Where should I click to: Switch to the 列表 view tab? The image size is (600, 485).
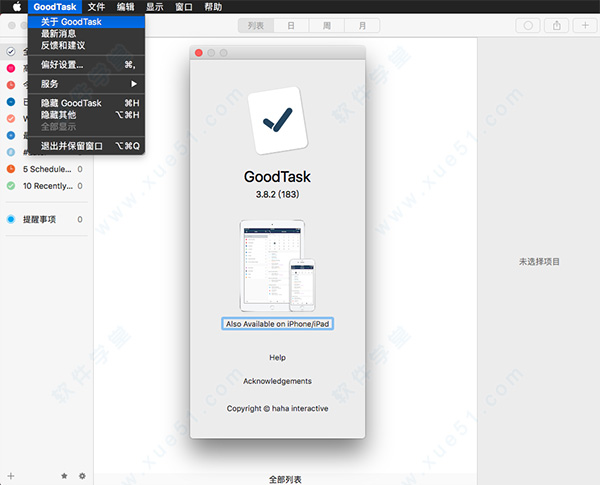click(x=256, y=26)
